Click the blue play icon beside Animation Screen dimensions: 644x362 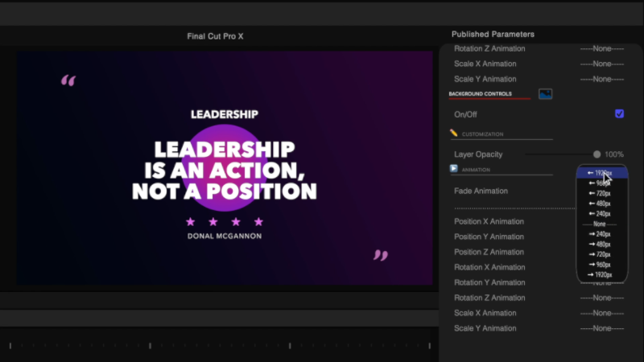(453, 169)
